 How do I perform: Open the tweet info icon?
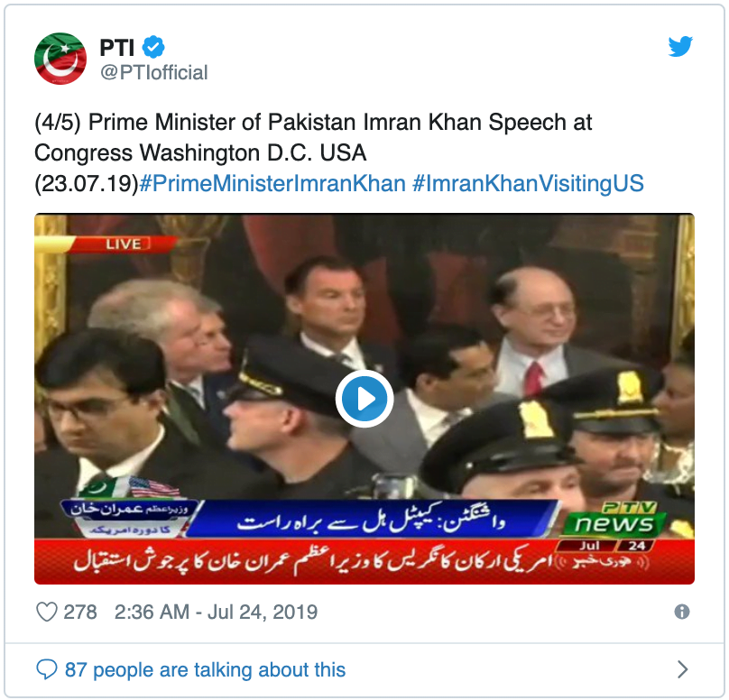tap(681, 612)
